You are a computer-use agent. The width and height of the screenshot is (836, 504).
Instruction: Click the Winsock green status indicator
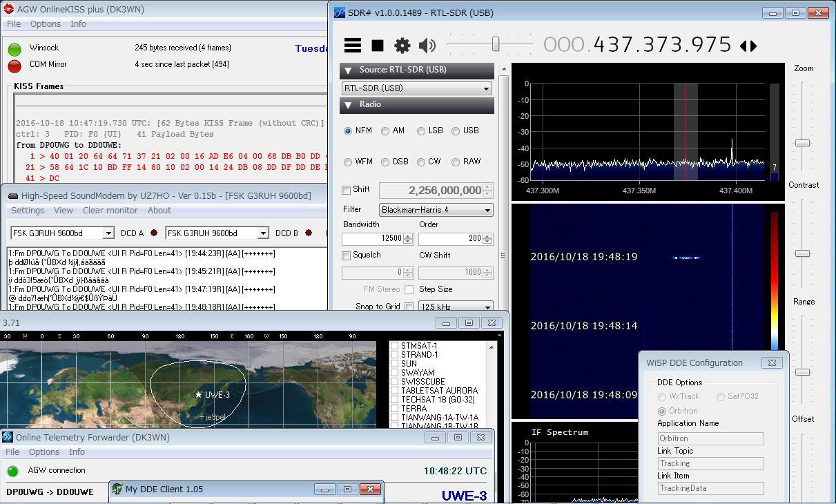(14, 49)
